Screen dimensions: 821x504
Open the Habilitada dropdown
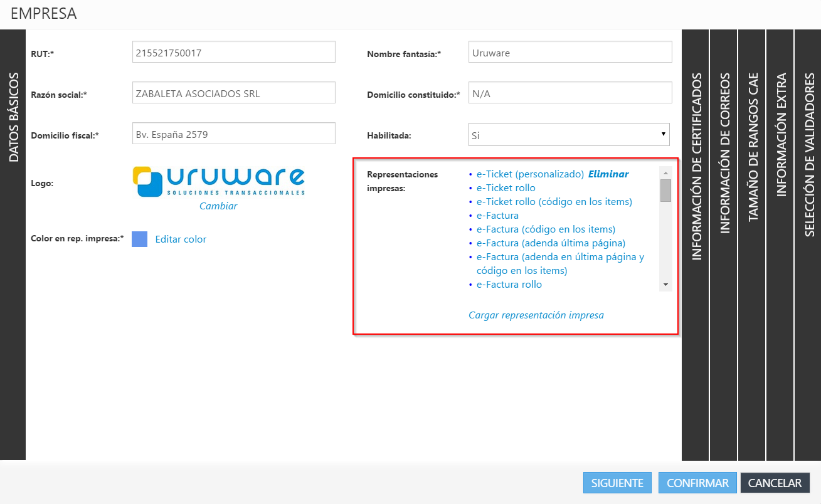tap(568, 135)
